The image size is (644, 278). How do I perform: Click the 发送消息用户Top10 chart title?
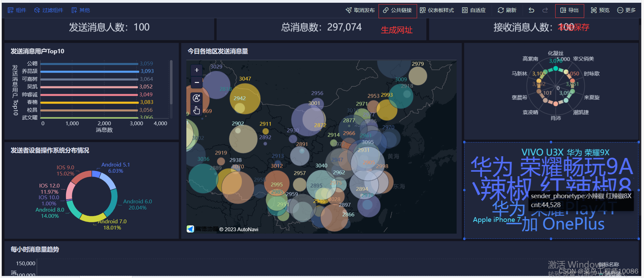point(37,51)
